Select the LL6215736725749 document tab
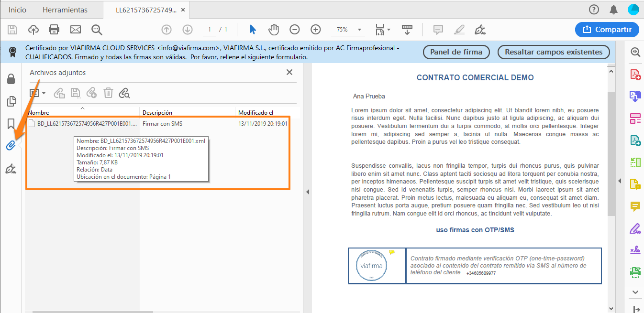This screenshot has height=313, width=644. pyautogui.click(x=145, y=10)
